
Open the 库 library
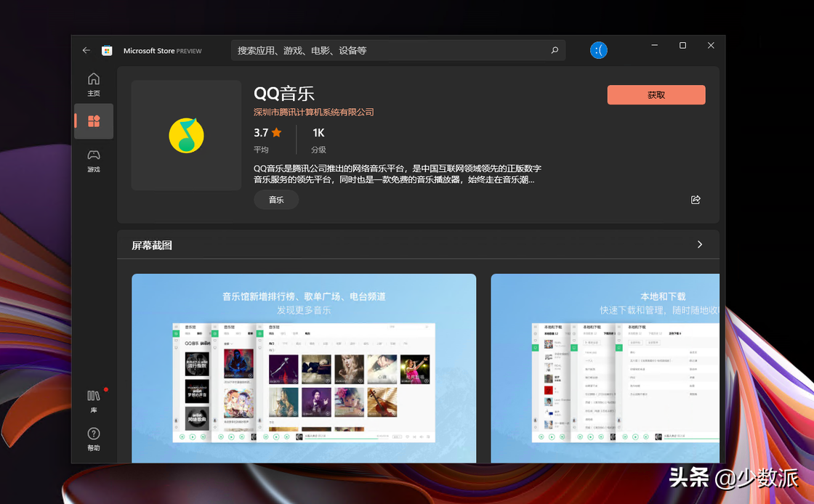(x=94, y=401)
